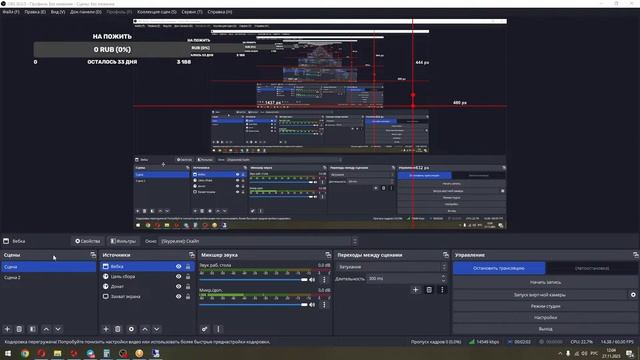Undock the Controls panel icon

pos(636,255)
